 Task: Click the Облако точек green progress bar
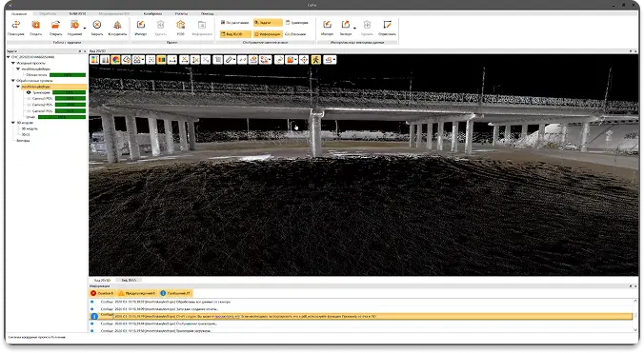68,75
